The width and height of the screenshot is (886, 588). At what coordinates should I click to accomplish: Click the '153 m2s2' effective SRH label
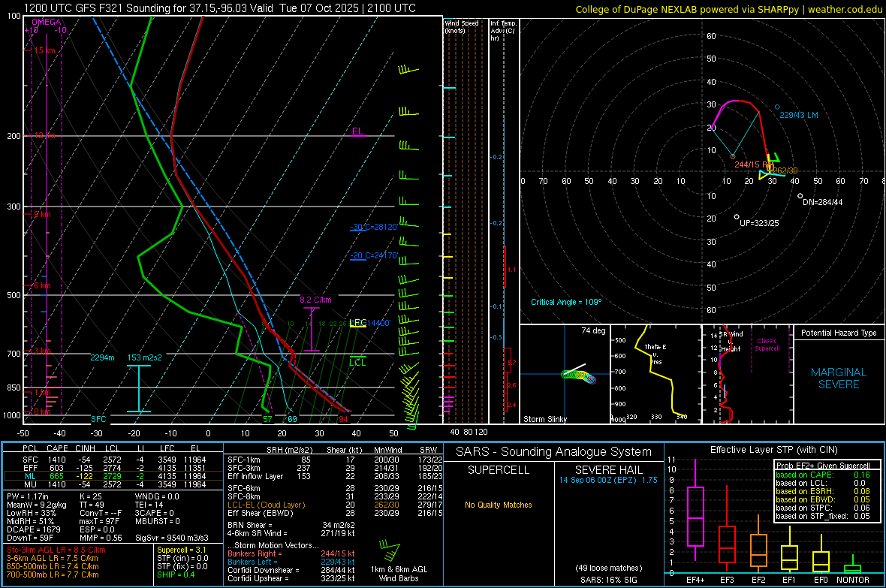click(145, 357)
